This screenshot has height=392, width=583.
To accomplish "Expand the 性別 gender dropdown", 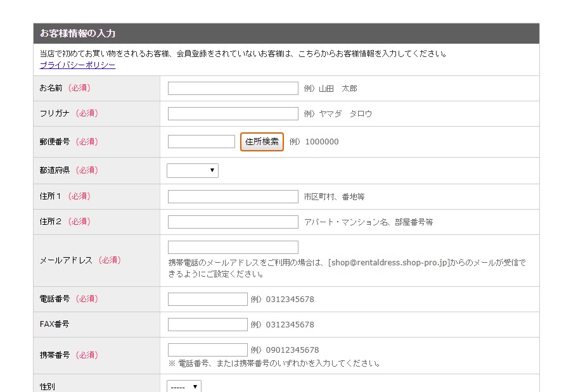I will coord(184,386).
